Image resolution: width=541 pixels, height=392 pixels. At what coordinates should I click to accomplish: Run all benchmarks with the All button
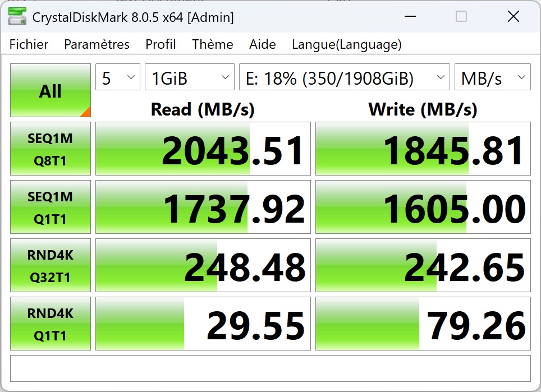click(51, 91)
